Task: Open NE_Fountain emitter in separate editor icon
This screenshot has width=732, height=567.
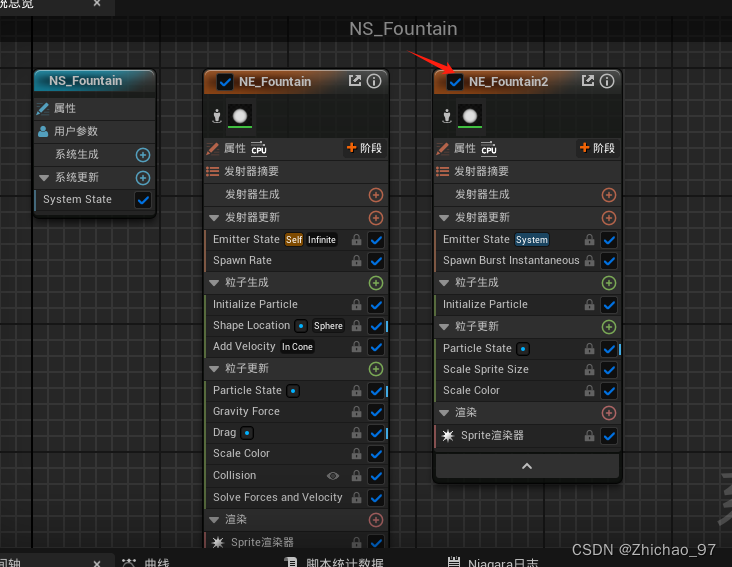Action: [355, 81]
